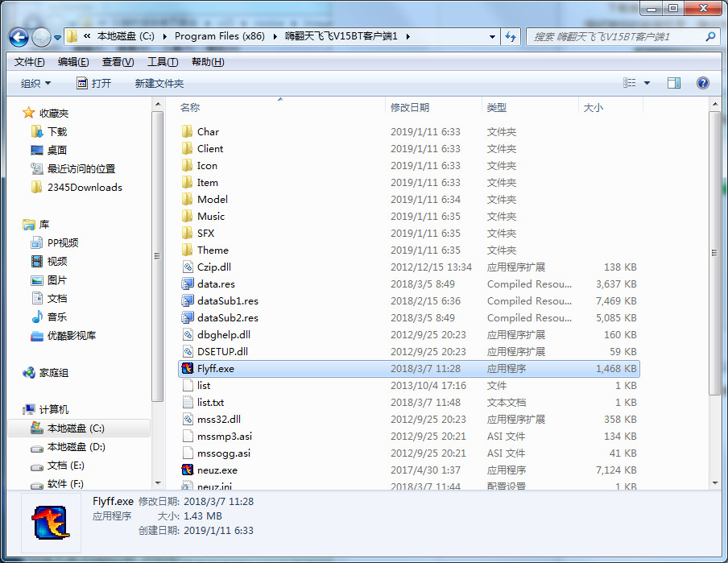Select the data.res file icon
The height and width of the screenshot is (563, 728).
click(187, 284)
